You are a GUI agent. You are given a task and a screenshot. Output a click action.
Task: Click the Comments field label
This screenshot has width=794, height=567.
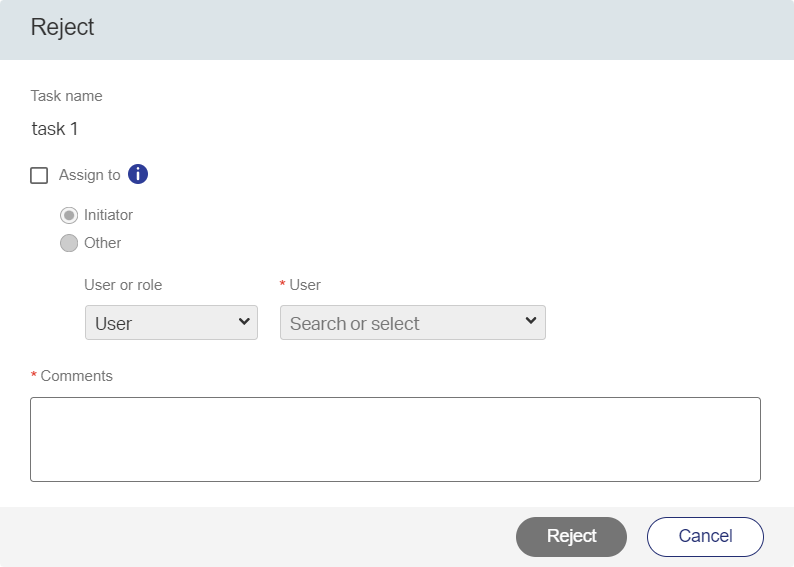point(76,376)
